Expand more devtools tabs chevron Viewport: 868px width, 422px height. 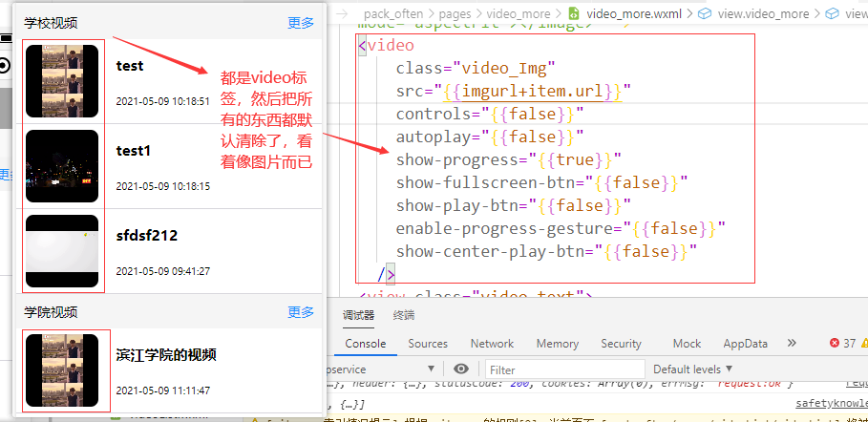click(x=792, y=343)
